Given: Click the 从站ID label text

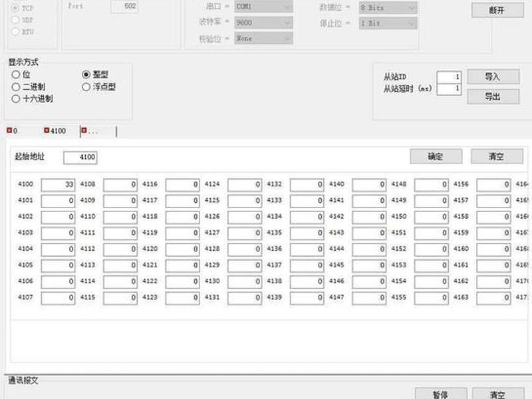Looking at the screenshot, I should pyautogui.click(x=395, y=77).
